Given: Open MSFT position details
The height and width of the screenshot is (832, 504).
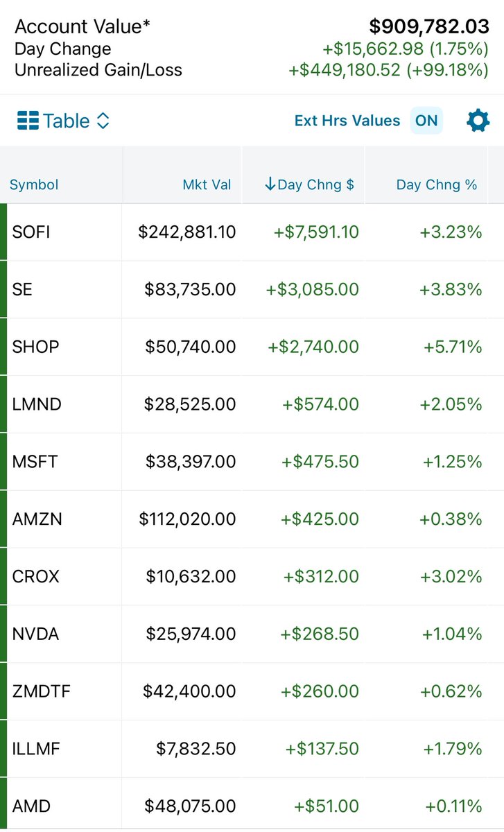Looking at the screenshot, I should pos(252,462).
